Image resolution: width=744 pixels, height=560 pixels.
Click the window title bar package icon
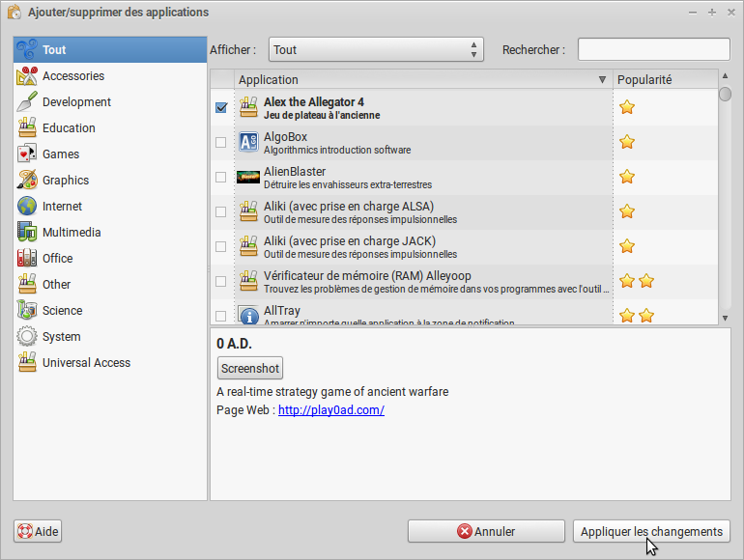point(14,12)
